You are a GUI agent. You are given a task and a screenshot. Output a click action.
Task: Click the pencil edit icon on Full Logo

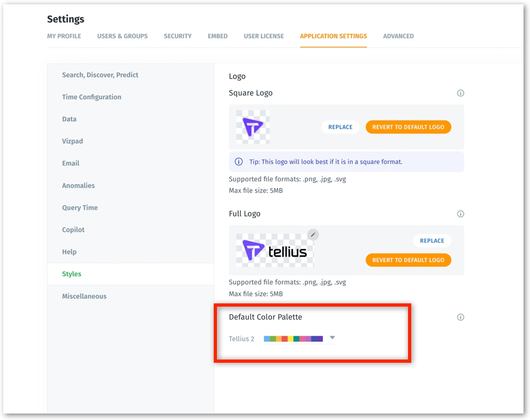coord(313,234)
